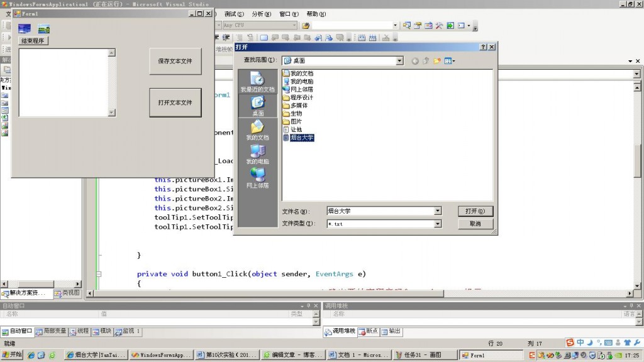Open the Toolbox hammer-and-wrench icon
The width and height of the screenshot is (644, 362).
[x=439, y=25]
